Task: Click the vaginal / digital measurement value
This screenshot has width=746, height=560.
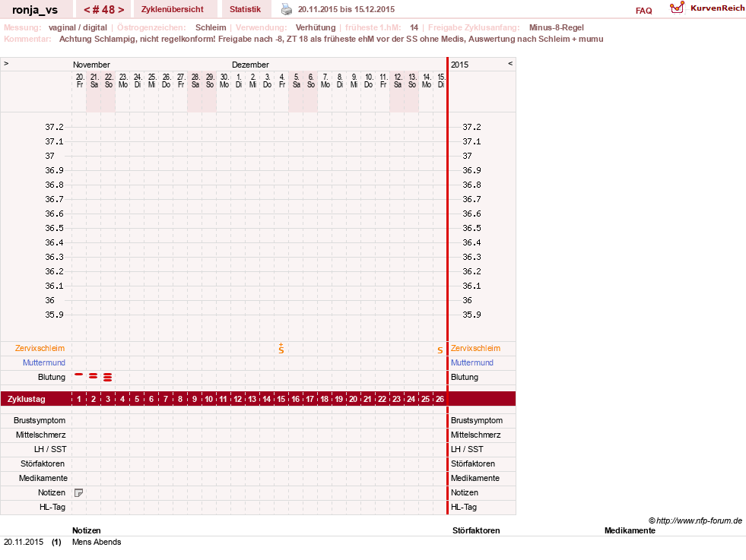Action: 78,27
